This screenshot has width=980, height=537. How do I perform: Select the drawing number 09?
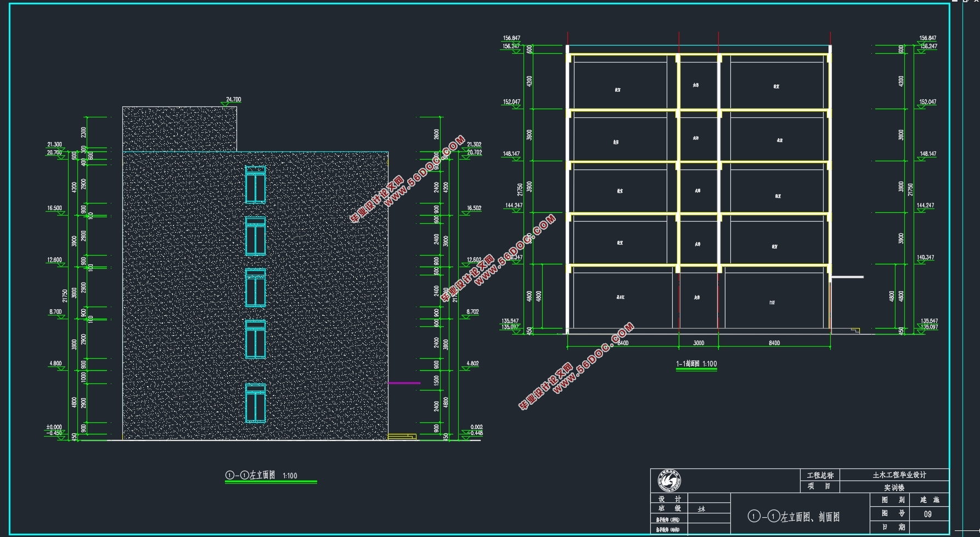click(927, 514)
